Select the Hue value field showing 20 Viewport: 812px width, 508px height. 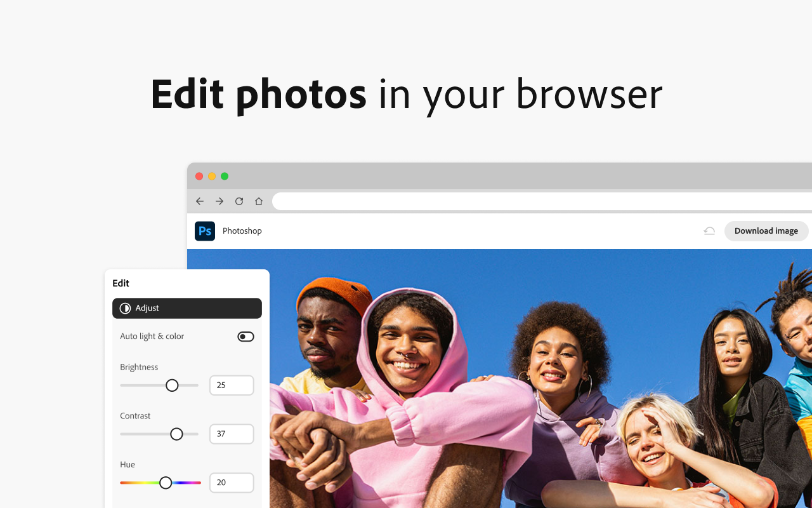[x=232, y=483]
